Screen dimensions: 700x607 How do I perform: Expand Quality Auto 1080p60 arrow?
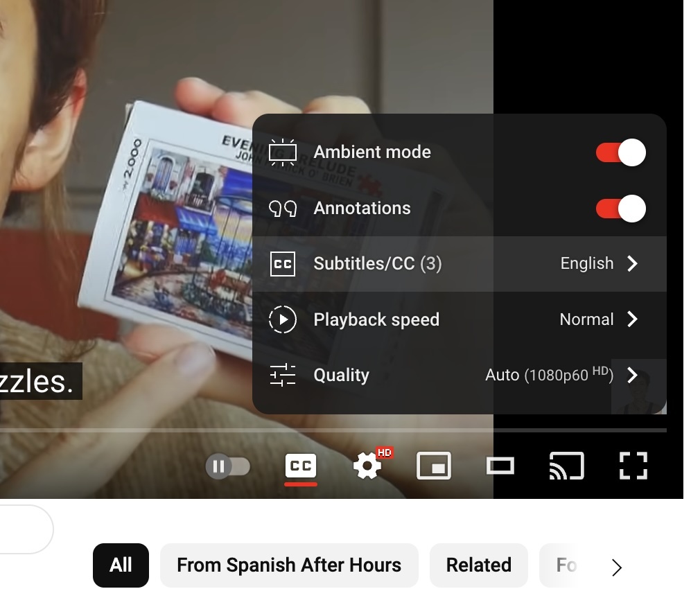pos(632,375)
